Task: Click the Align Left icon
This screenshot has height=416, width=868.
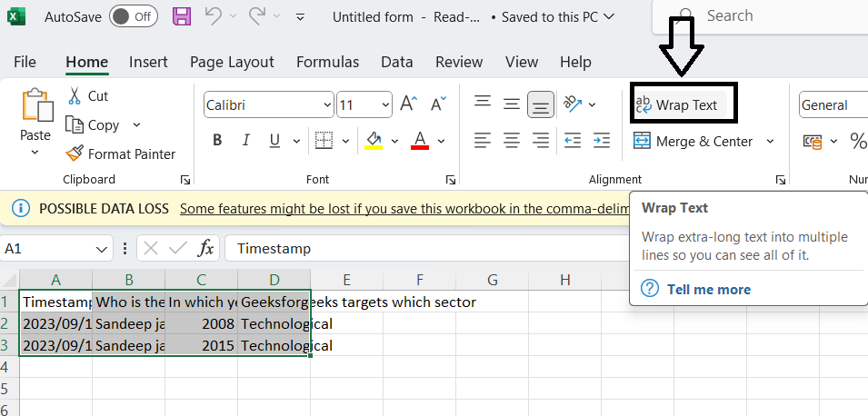Action: click(x=483, y=141)
